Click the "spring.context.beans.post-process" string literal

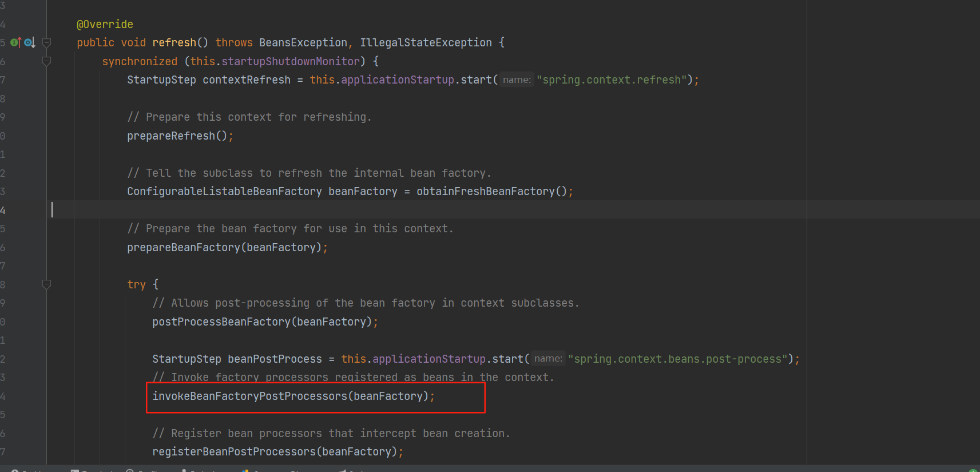pyautogui.click(x=677, y=359)
